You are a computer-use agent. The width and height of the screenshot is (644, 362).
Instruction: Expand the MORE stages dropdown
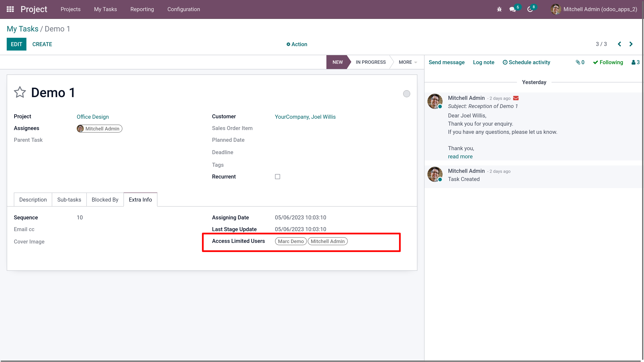(408, 62)
